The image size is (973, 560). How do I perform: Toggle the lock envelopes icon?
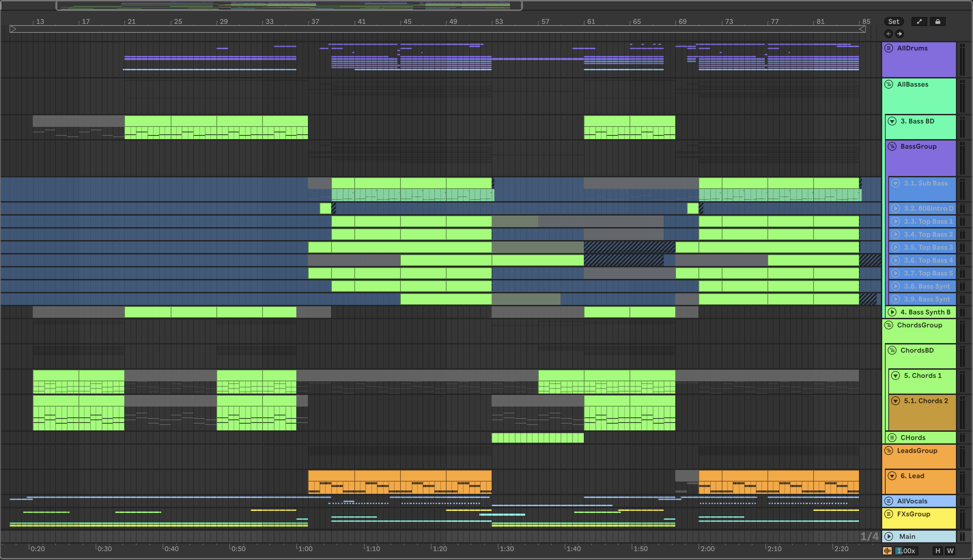(937, 21)
